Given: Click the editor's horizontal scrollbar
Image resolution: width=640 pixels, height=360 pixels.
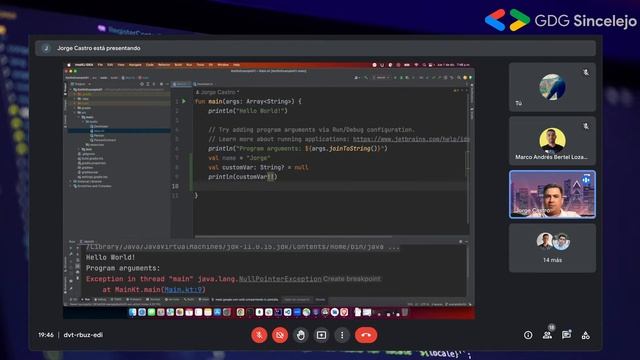Looking at the screenshot, I should [293, 236].
